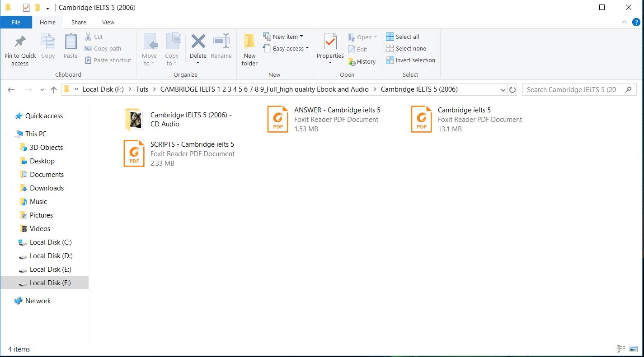Click the Properties icon in title bar
Image resolution: width=644 pixels, height=357 pixels.
[x=26, y=8]
